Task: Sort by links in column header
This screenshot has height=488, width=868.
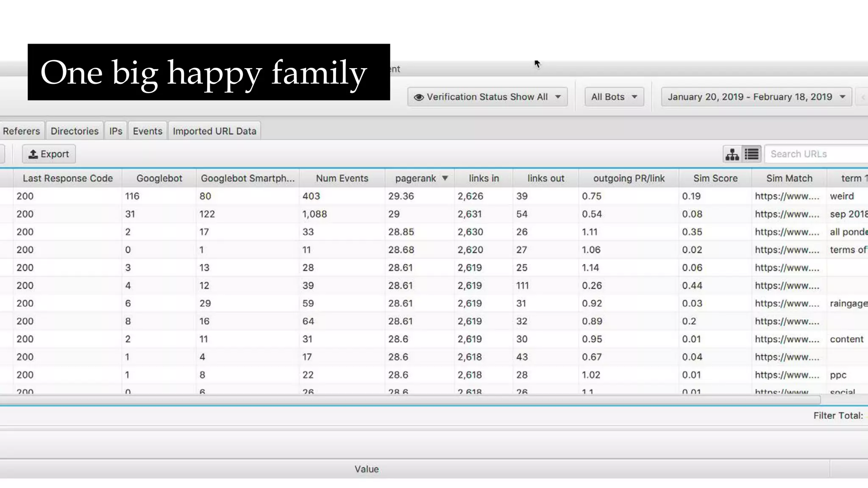Action: tap(484, 178)
